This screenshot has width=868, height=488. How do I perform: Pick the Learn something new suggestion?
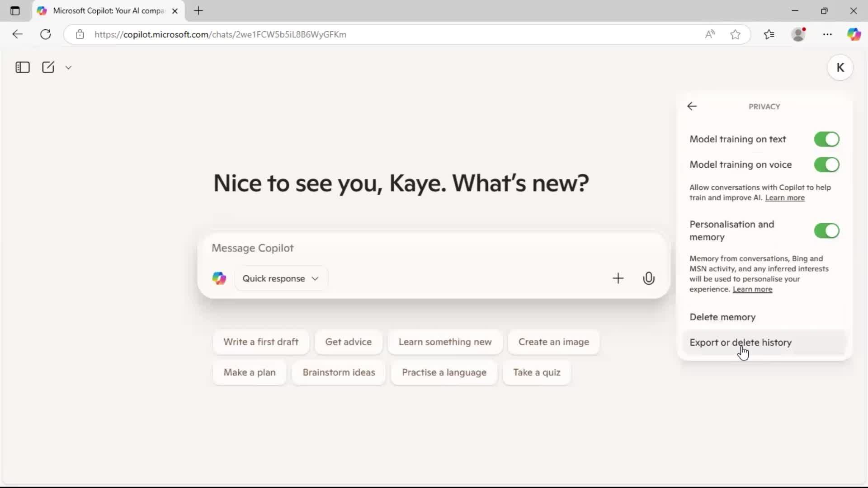445,342
